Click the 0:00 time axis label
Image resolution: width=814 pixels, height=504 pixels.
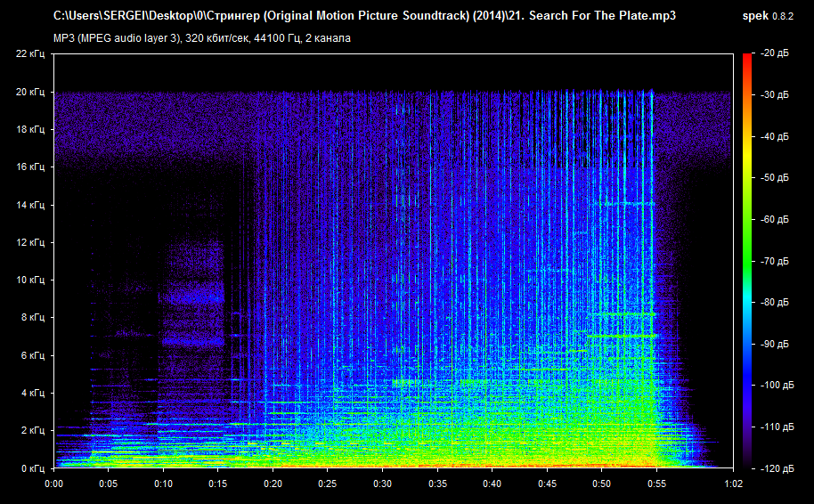[53, 484]
